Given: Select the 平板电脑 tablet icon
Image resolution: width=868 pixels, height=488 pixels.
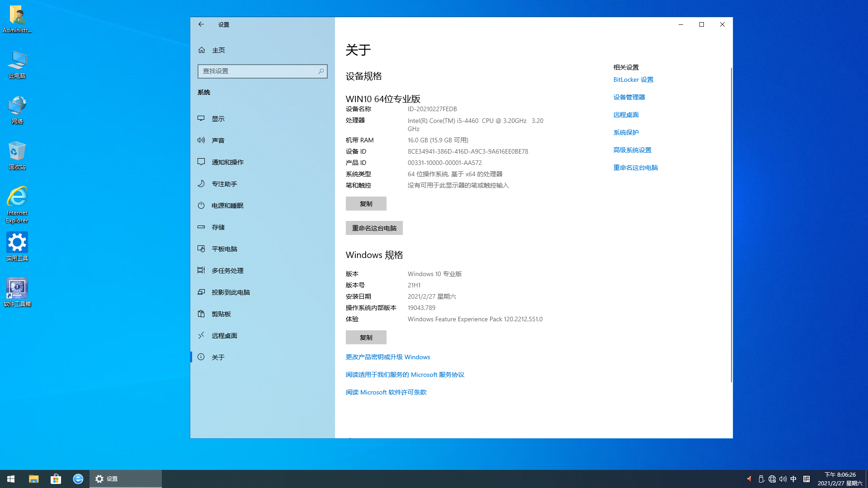Looking at the screenshot, I should [201, 249].
